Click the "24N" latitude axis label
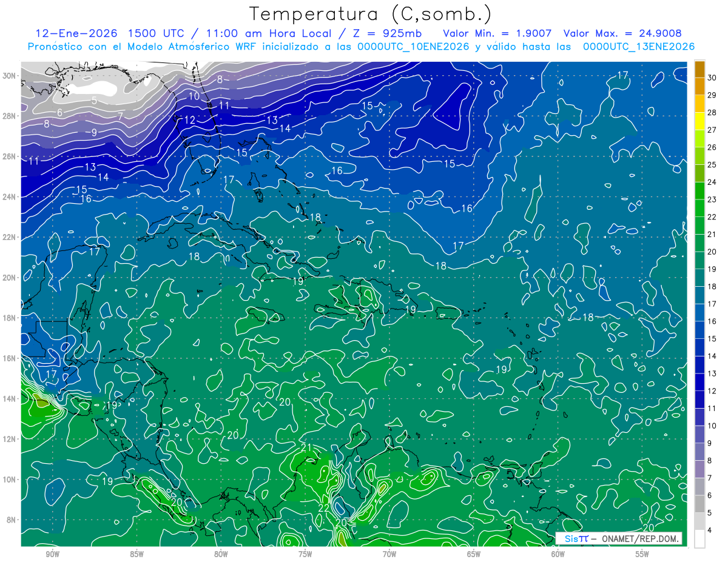This screenshot has width=728, height=562. tap(9, 196)
